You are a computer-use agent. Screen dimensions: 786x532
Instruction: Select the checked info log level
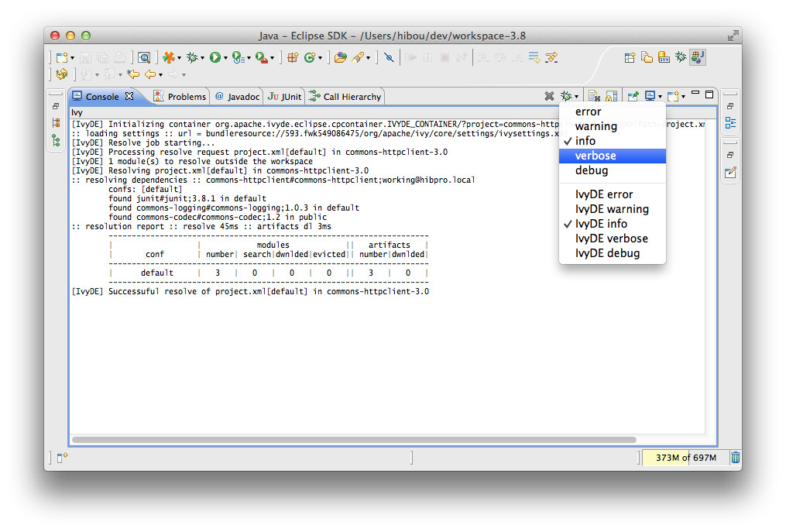(x=585, y=141)
